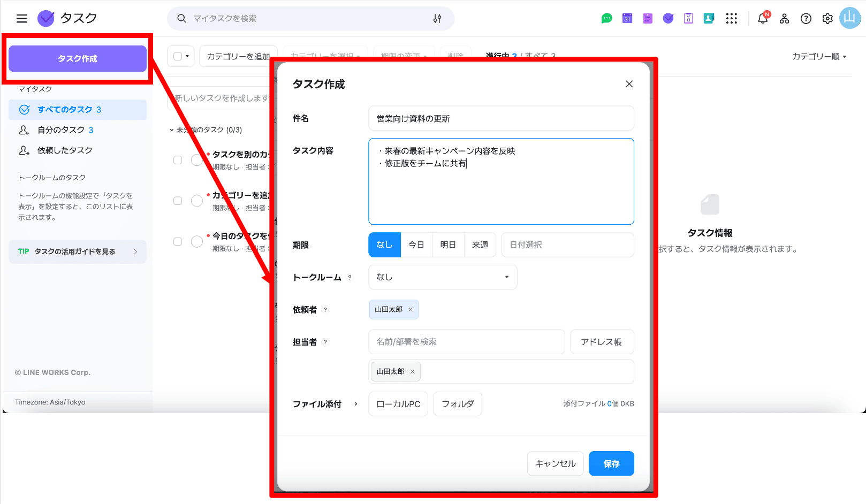
Task: Check the select-all checkbox in the toolbar
Action: (x=177, y=56)
